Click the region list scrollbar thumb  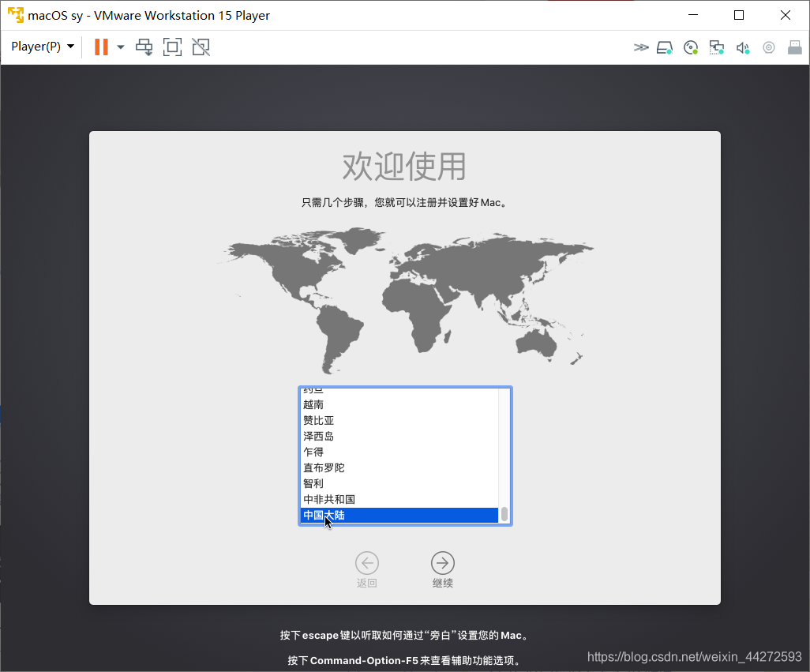(x=504, y=514)
